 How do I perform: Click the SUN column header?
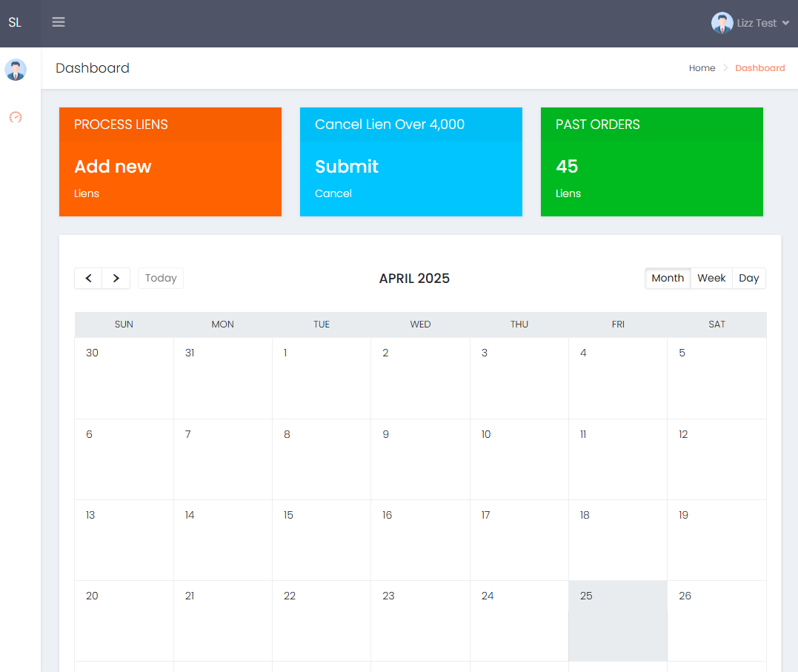click(x=124, y=325)
